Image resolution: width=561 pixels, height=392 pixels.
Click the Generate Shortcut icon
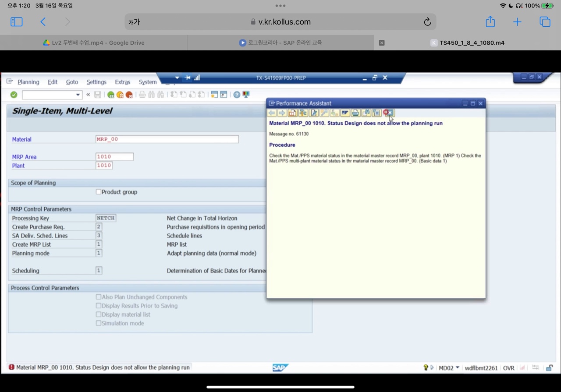pyautogui.click(x=224, y=95)
